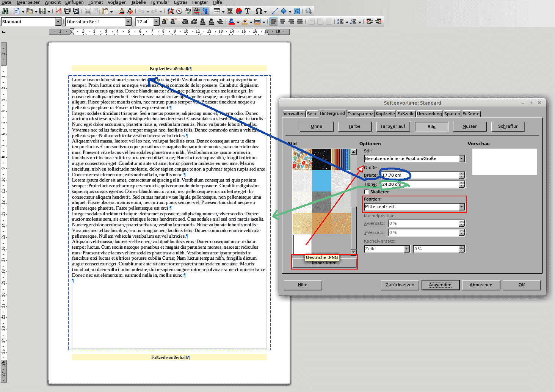The height and width of the screenshot is (392, 555).
Task: Open the Tabelle menu
Action: (x=138, y=2)
